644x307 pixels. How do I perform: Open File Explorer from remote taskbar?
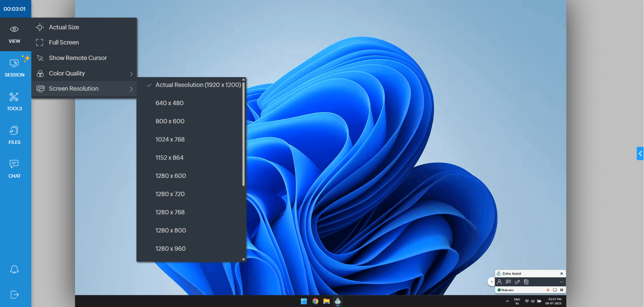326,301
